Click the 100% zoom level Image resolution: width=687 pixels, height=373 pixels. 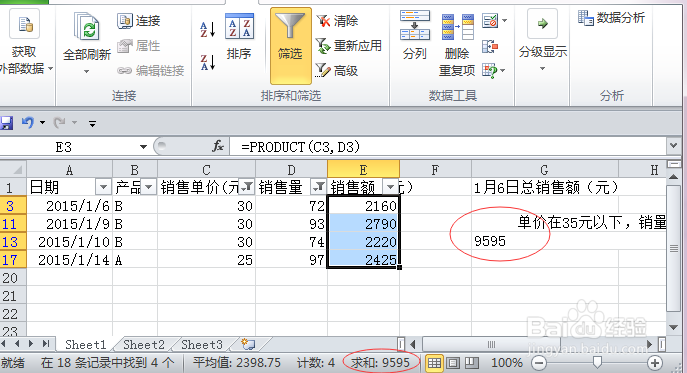click(506, 363)
